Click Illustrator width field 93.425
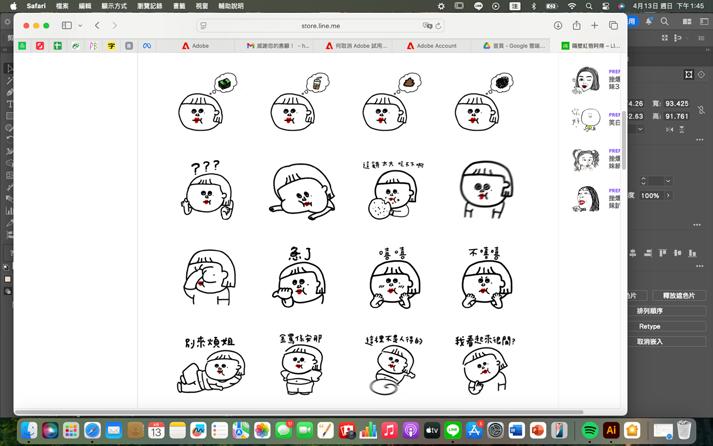The width and height of the screenshot is (713, 446). (677, 104)
